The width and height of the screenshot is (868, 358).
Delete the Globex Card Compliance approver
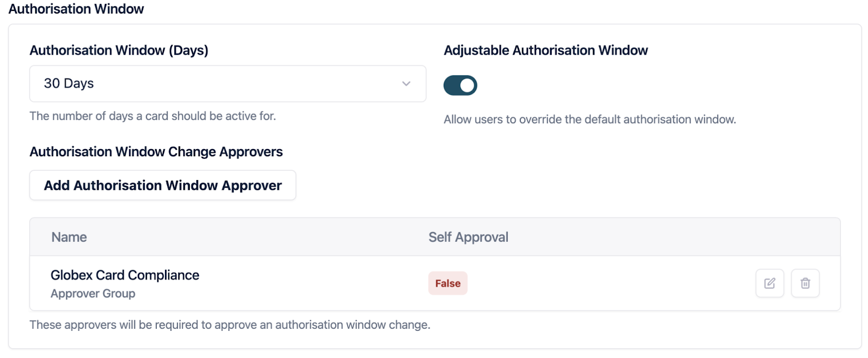[805, 283]
